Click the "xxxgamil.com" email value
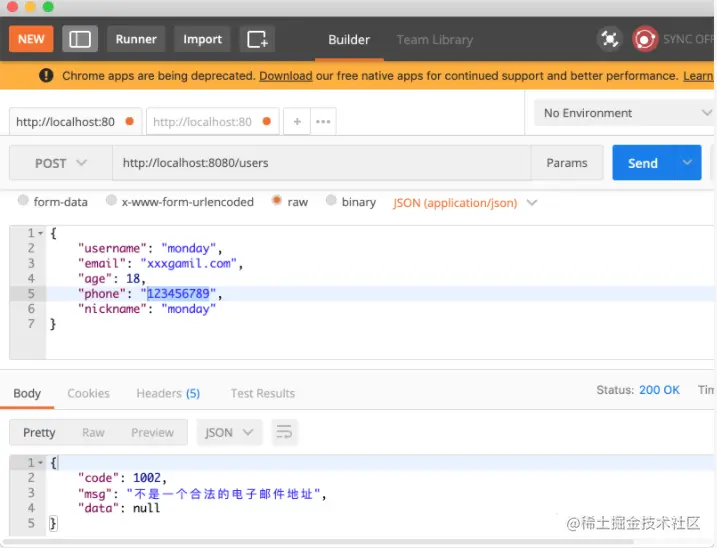The image size is (717, 548). coord(188,263)
